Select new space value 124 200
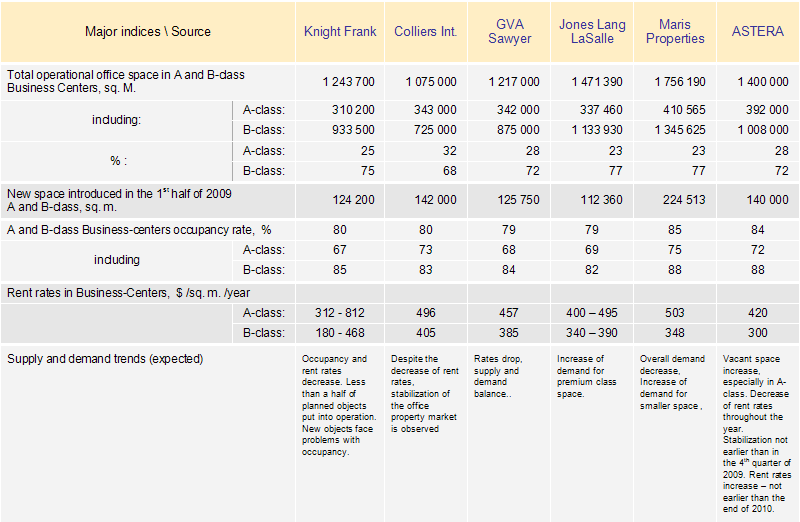The width and height of the screenshot is (800, 522). click(354, 200)
